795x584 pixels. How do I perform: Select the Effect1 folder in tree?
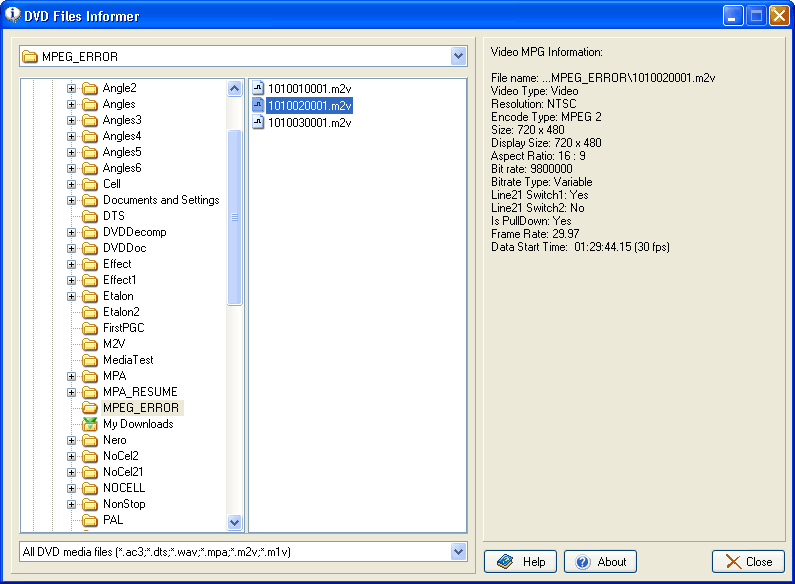click(x=118, y=280)
